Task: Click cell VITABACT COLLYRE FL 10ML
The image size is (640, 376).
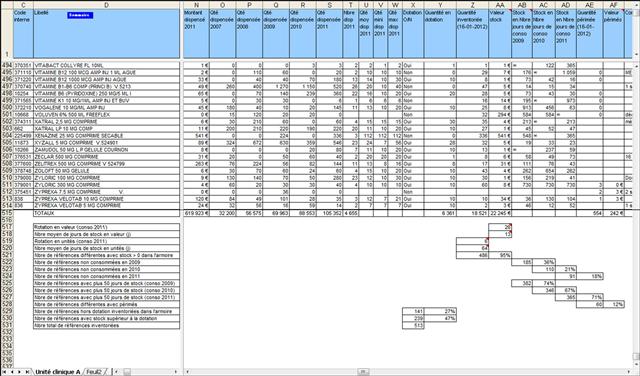Action: tap(107, 65)
